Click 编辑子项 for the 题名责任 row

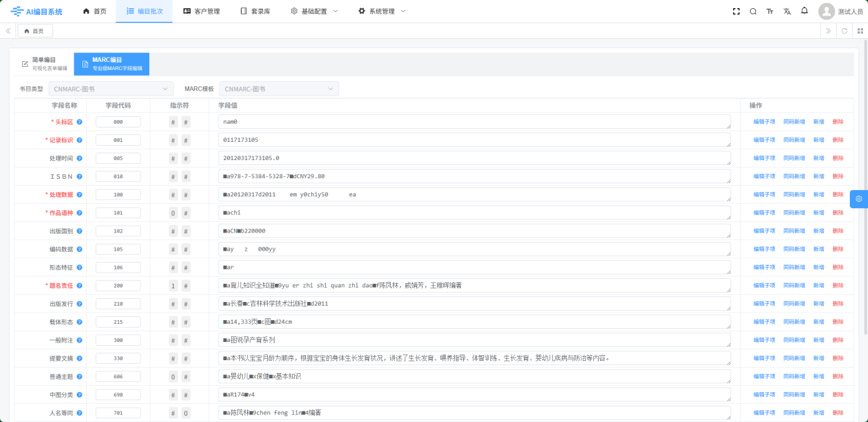click(764, 286)
